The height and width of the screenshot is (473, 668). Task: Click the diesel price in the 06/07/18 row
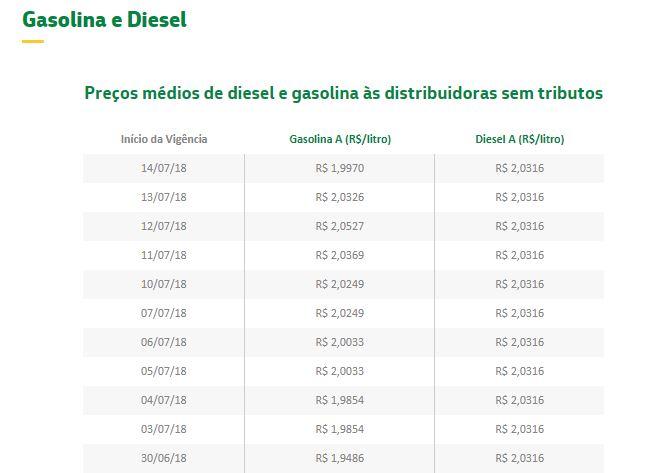pyautogui.click(x=519, y=342)
